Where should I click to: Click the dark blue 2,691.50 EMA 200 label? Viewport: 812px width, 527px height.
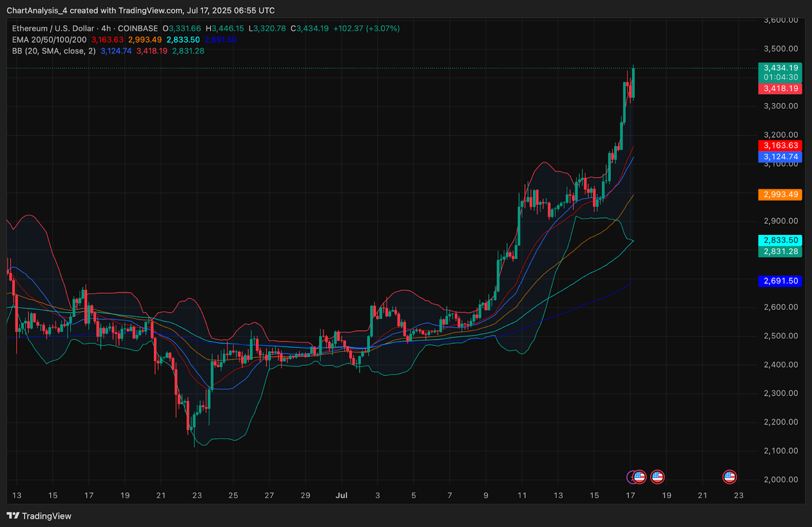point(780,280)
